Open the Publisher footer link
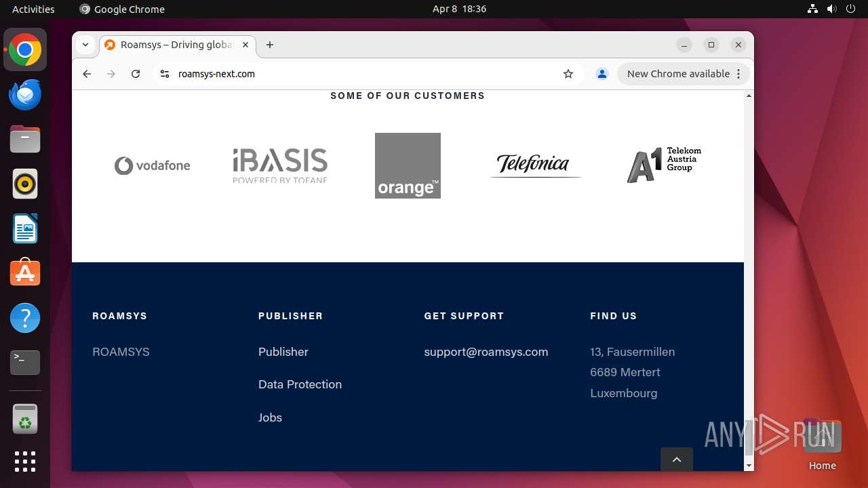Viewport: 868px width, 488px height. point(283,352)
